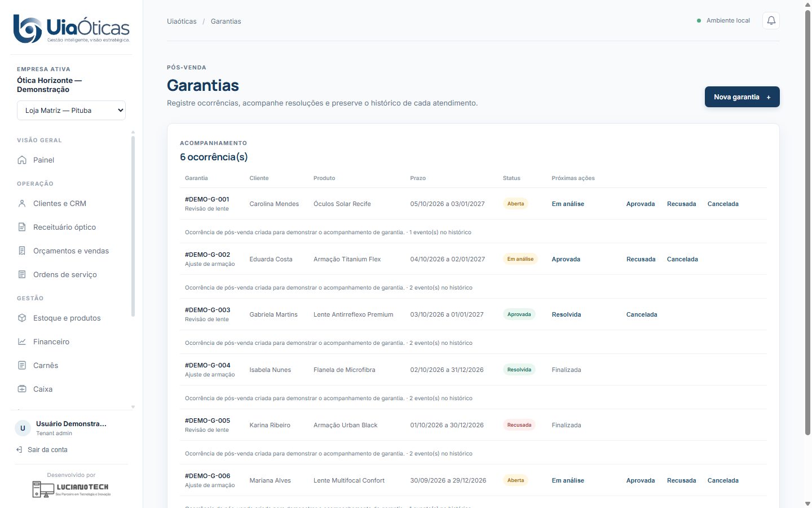Click the Uiaóticas breadcrumb link
This screenshot has width=812, height=508.
point(182,21)
